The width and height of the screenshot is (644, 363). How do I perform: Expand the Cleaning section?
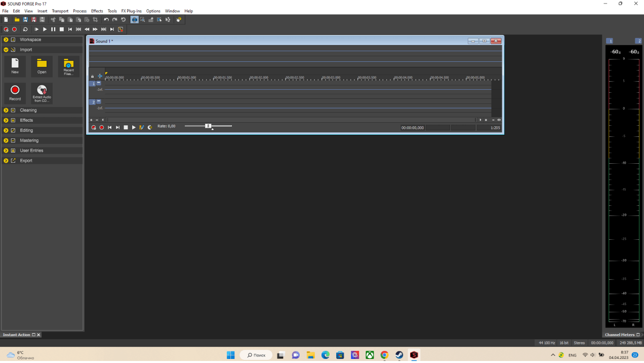pyautogui.click(x=6, y=110)
